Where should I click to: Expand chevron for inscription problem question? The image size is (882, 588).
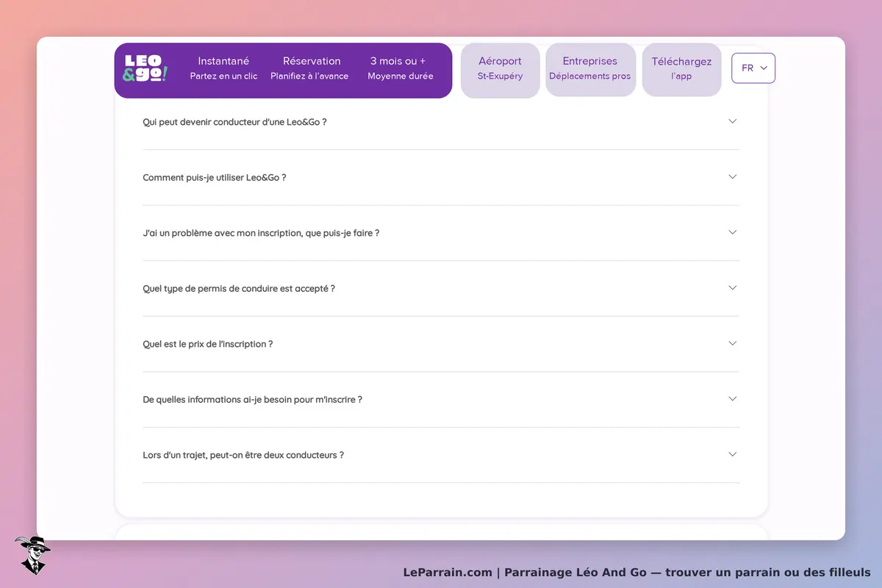pyautogui.click(x=732, y=232)
